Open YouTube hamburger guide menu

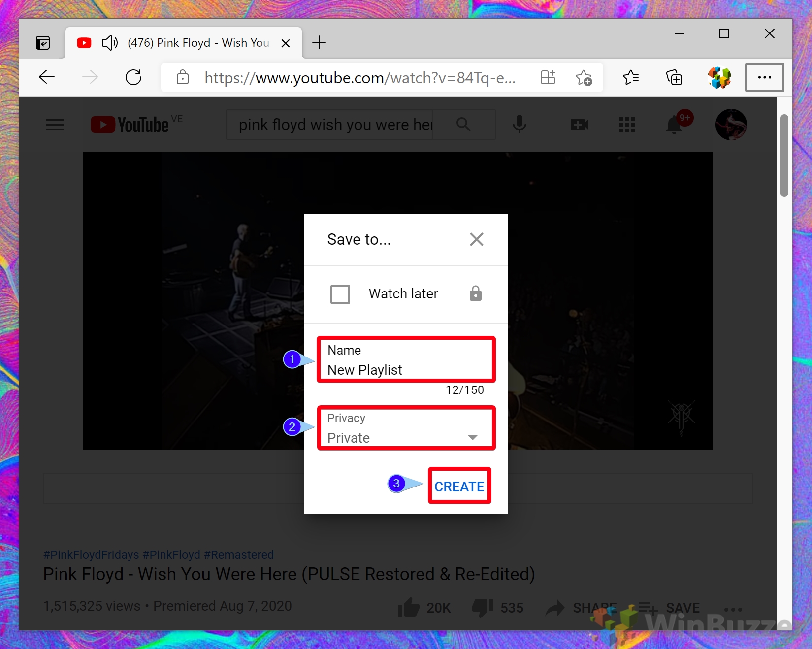point(55,125)
